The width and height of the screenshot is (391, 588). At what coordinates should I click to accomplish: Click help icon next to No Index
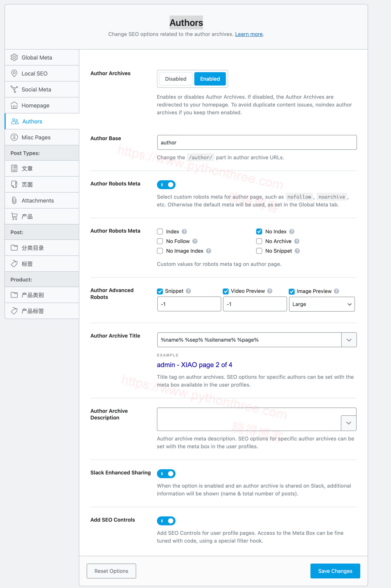[x=292, y=232]
